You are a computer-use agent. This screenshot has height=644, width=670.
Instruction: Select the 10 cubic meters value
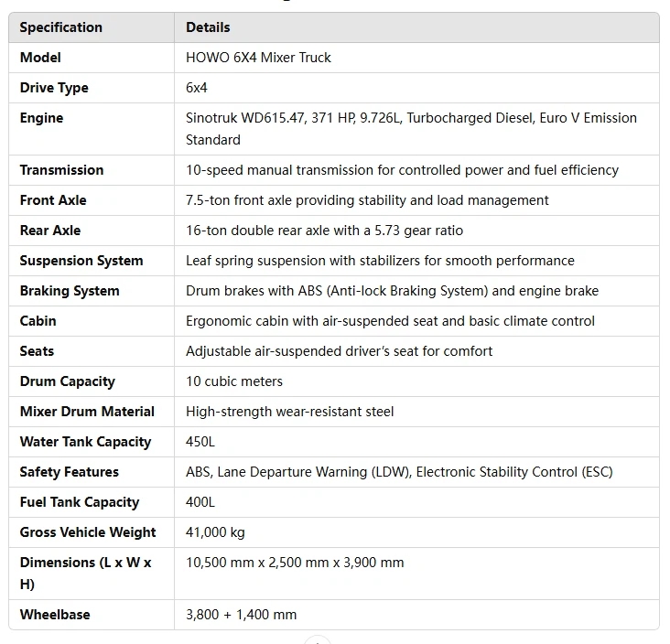pos(234,381)
